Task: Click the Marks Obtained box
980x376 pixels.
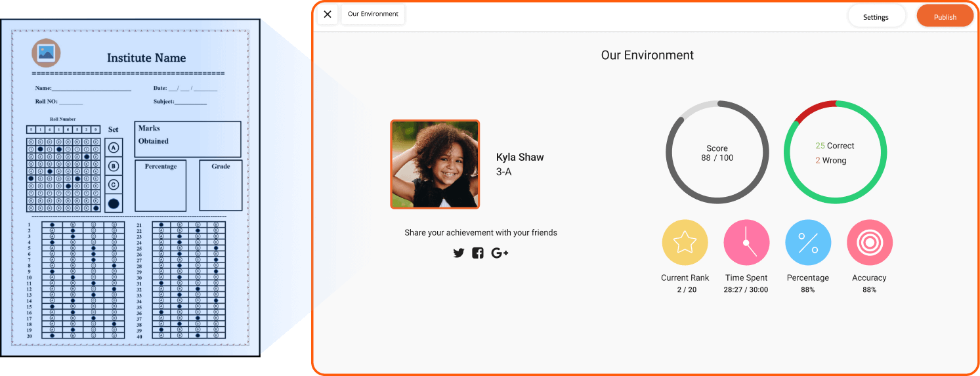Action: point(188,139)
